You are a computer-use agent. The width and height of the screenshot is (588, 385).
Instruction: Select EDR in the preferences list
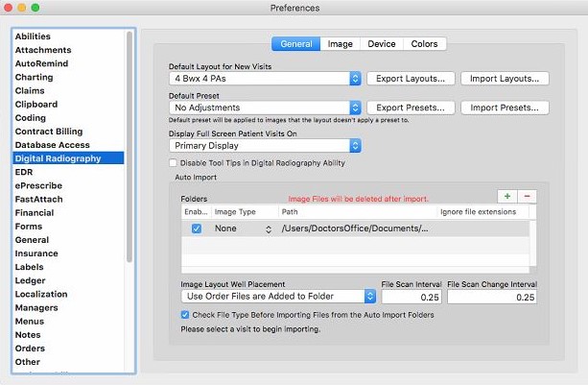pyautogui.click(x=24, y=172)
